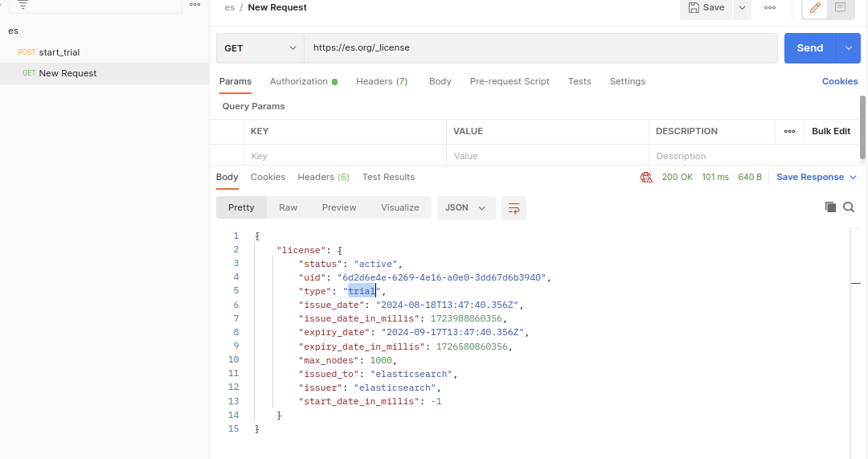Select start_trial POST request in sidebar
Image resolution: width=868 pixels, height=459 pixels.
pos(59,52)
